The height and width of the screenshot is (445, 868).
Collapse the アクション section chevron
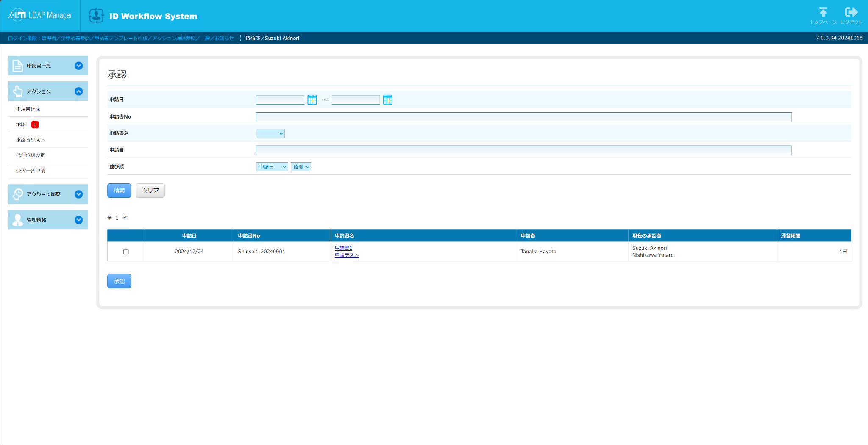(78, 91)
